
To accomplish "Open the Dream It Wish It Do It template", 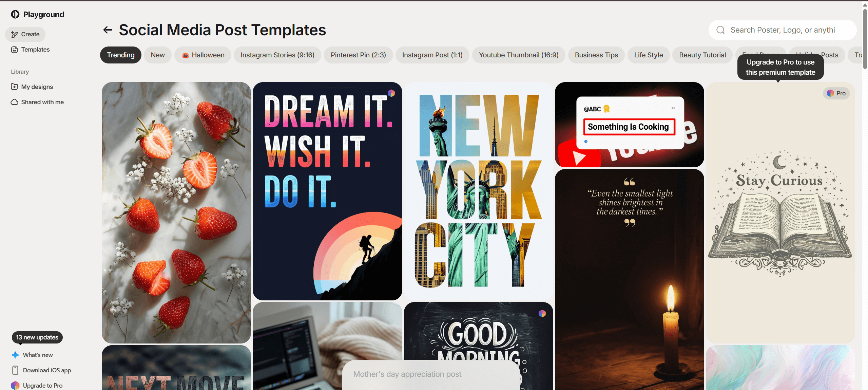I will pyautogui.click(x=327, y=191).
